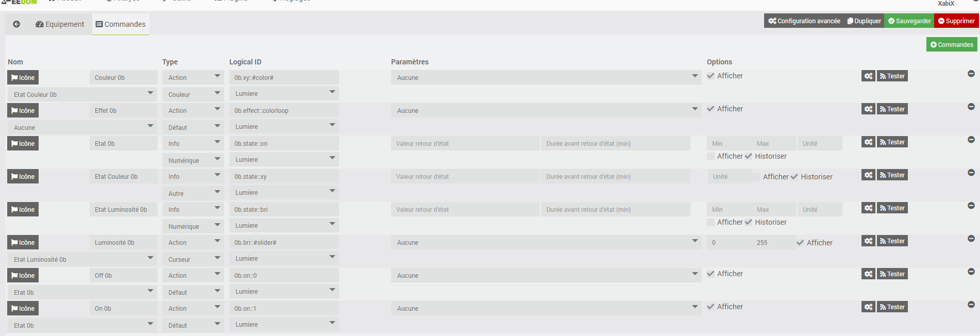
Task: Click the green Sauvegarder button
Action: click(x=909, y=21)
